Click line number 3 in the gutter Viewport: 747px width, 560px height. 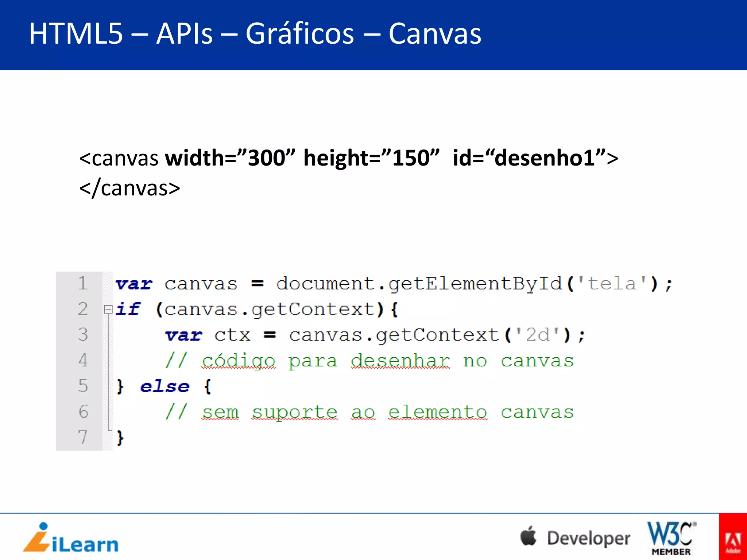[x=83, y=334]
